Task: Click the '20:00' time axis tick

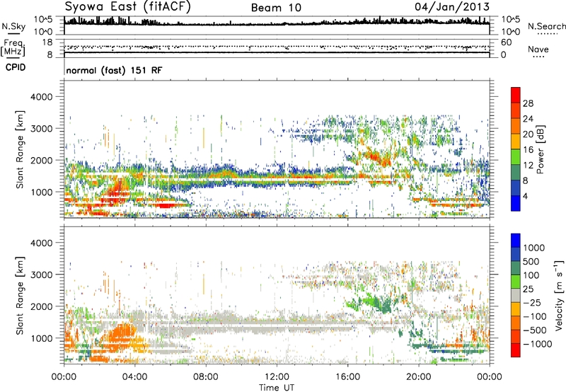Action: point(419,377)
